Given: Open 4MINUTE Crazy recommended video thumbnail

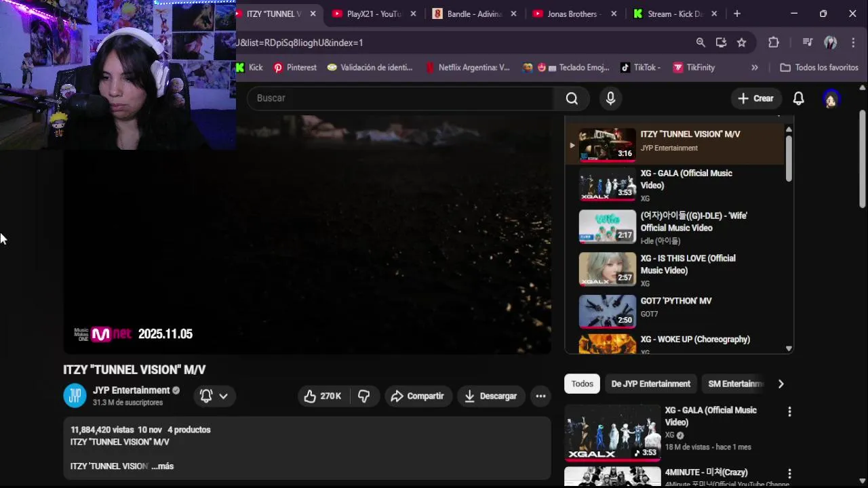Looking at the screenshot, I should [x=612, y=476].
